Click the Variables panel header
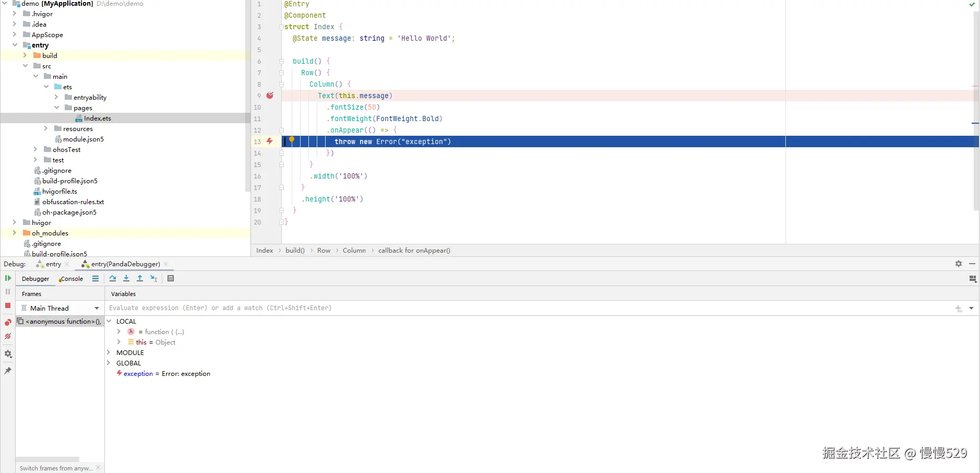This screenshot has height=473, width=980. tap(123, 294)
